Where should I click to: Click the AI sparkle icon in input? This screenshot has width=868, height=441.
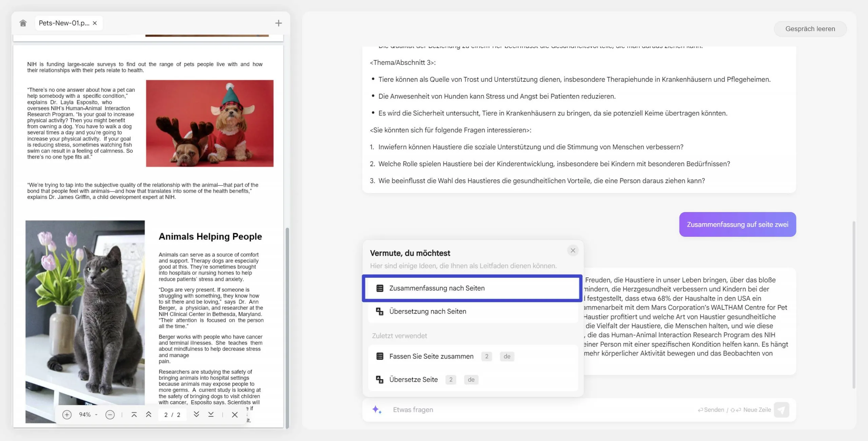[377, 410]
